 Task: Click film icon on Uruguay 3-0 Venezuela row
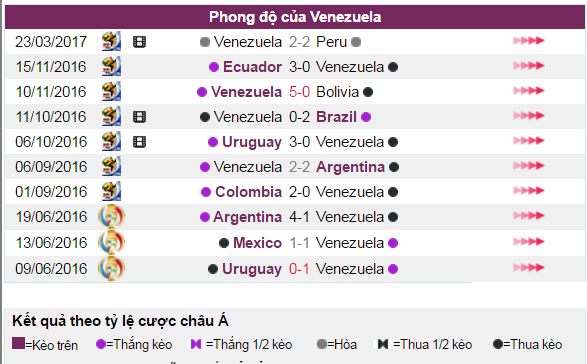[x=139, y=142]
